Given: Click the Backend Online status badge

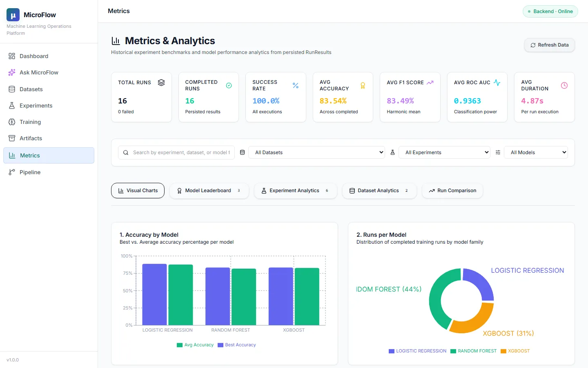Looking at the screenshot, I should click(x=550, y=11).
